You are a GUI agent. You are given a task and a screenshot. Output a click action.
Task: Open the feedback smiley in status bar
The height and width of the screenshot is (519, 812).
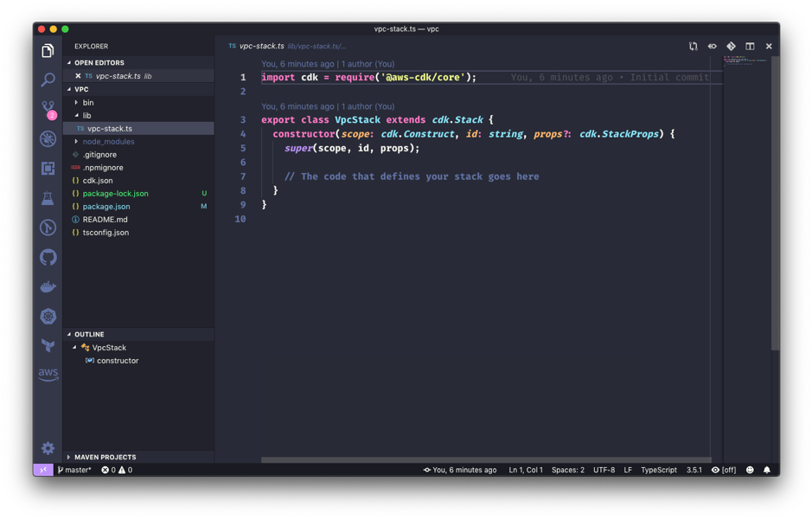(x=750, y=470)
